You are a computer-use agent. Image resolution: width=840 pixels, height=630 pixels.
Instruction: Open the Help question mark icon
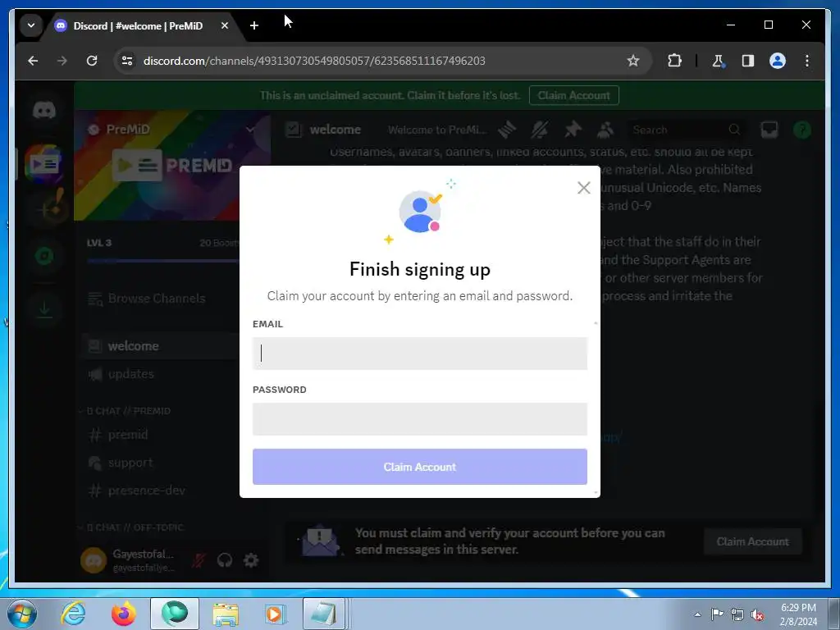[802, 130]
